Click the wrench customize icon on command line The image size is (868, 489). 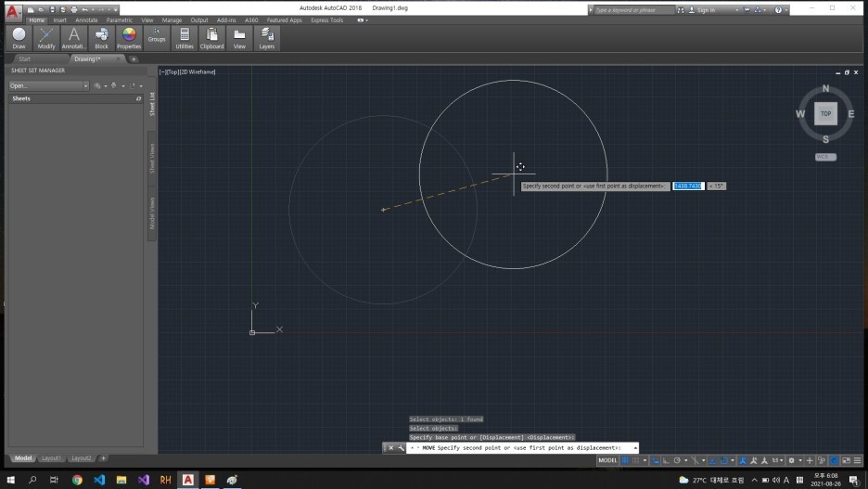coord(401,447)
